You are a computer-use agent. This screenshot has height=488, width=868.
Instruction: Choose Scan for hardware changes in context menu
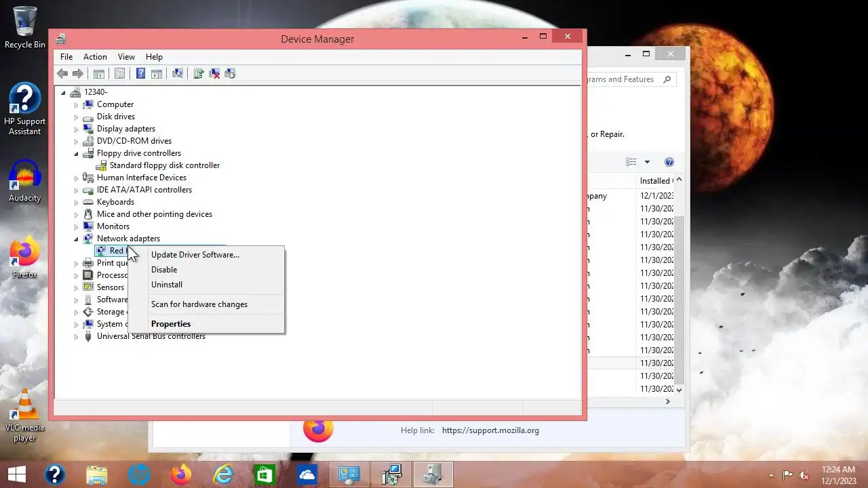[206, 304]
